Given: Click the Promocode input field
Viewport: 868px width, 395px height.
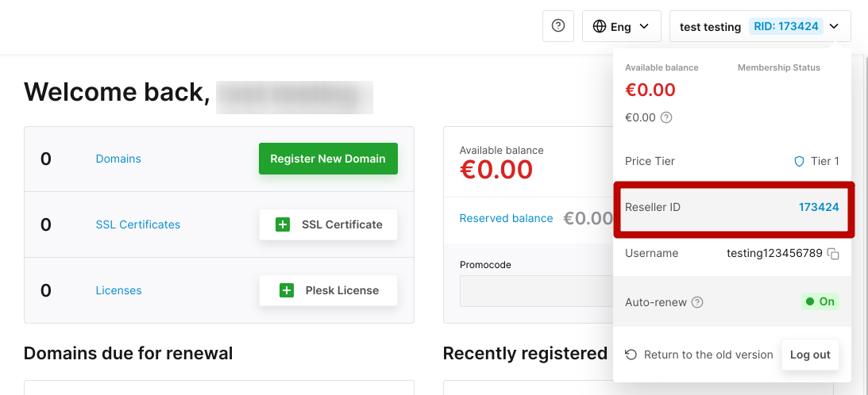Looking at the screenshot, I should click(536, 291).
